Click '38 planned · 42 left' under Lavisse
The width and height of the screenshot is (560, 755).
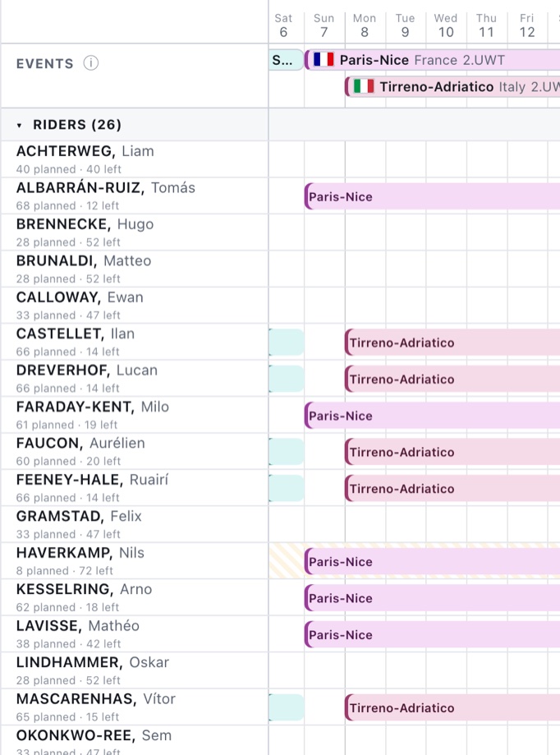68,644
